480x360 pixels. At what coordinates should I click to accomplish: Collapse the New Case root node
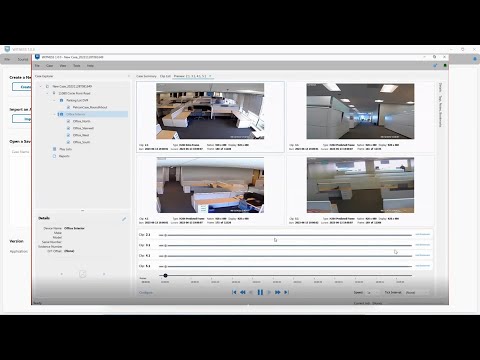pos(41,86)
